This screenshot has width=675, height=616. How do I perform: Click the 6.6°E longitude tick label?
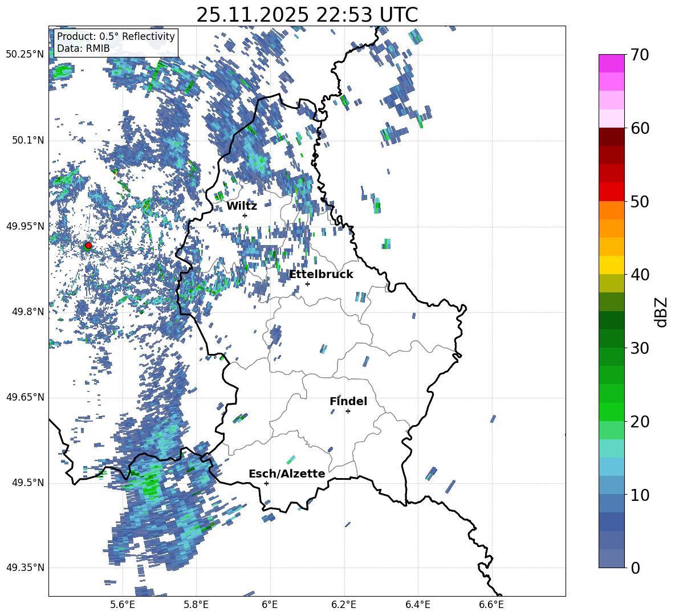(491, 605)
